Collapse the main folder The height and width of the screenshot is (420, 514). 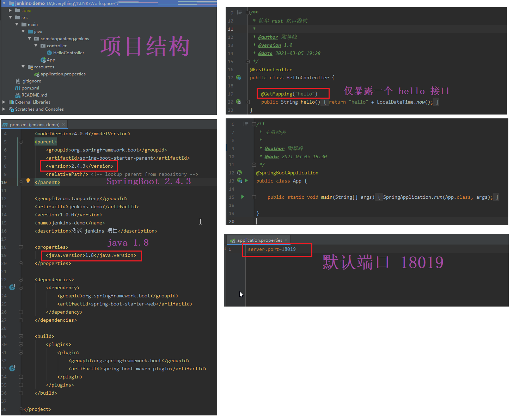[17, 24]
